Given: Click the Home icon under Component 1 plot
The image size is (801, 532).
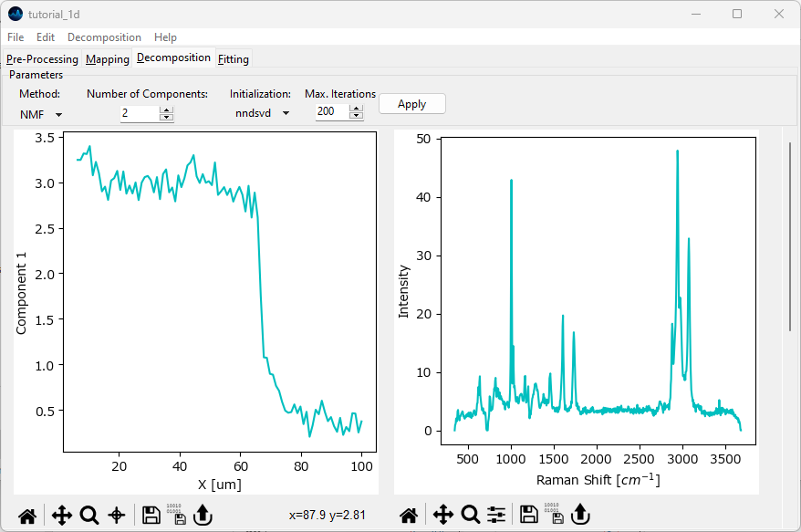Looking at the screenshot, I should (x=27, y=516).
